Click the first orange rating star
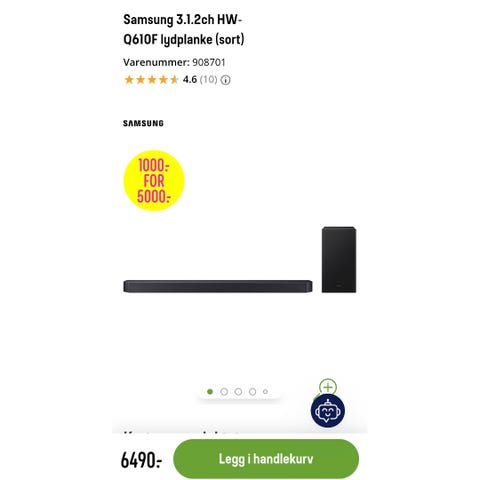Viewport: 480px width, 480px height. (x=129, y=80)
